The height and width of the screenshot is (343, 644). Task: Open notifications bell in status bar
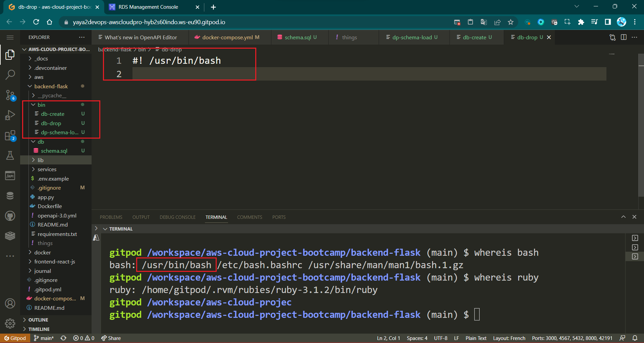click(x=635, y=338)
